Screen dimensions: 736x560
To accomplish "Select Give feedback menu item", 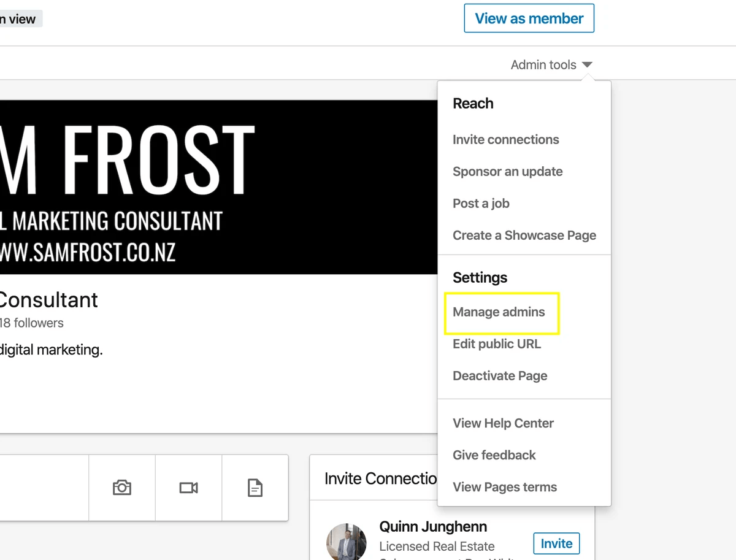I will click(x=494, y=455).
